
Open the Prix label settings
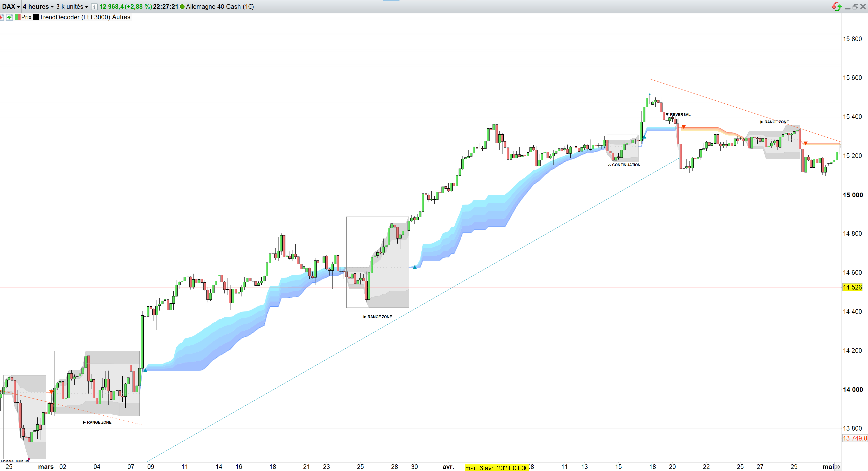click(x=26, y=17)
